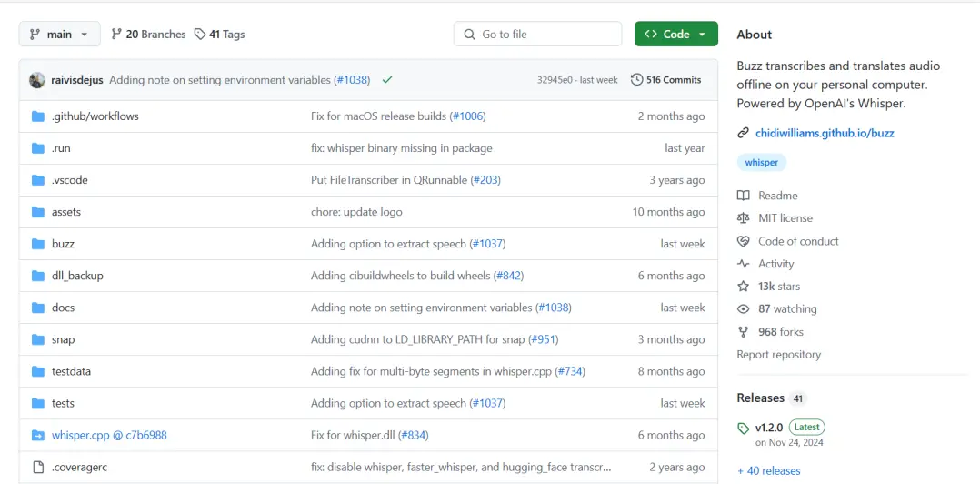
Task: Select the whisper topic tag
Action: pyautogui.click(x=761, y=163)
